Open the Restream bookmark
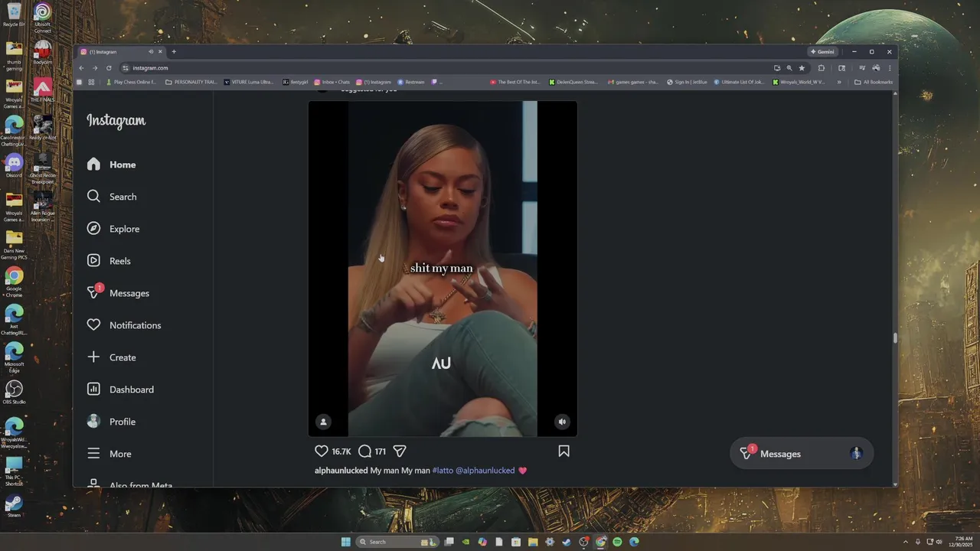980x551 pixels. [411, 82]
